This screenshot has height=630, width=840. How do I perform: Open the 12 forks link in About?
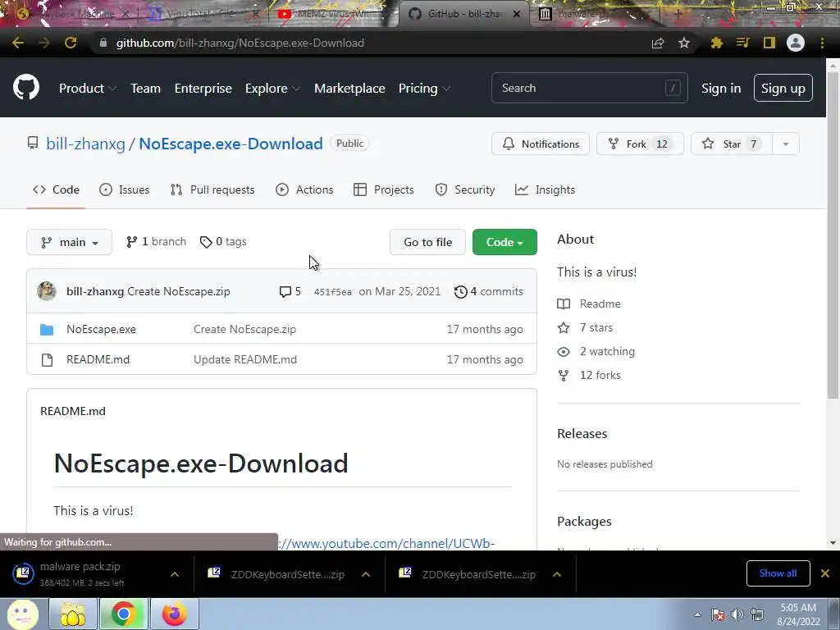click(589, 375)
